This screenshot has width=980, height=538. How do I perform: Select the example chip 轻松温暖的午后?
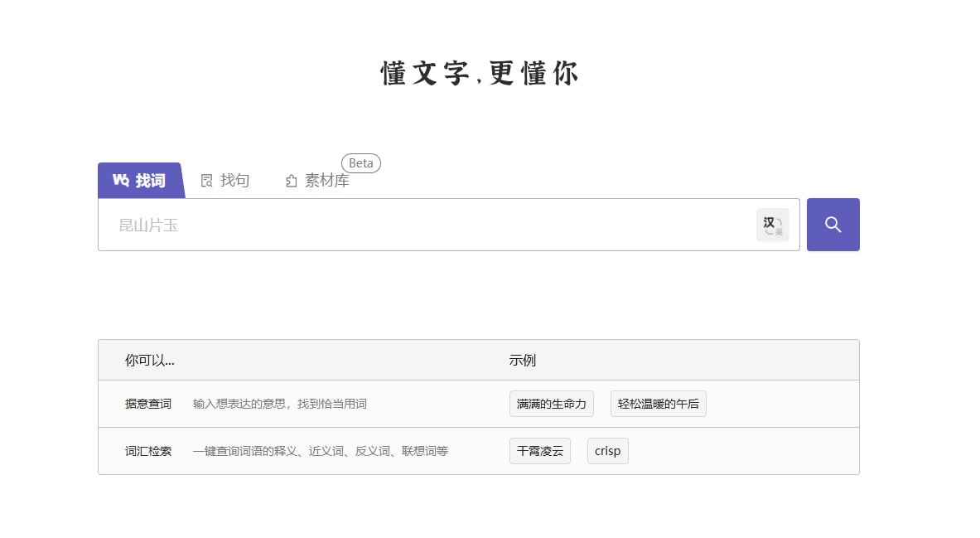[658, 405]
